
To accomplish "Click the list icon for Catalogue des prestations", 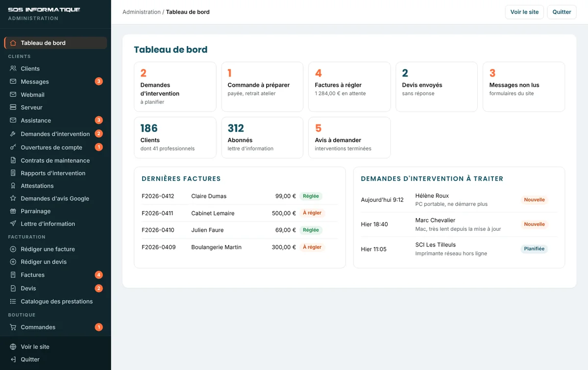I will click(13, 301).
